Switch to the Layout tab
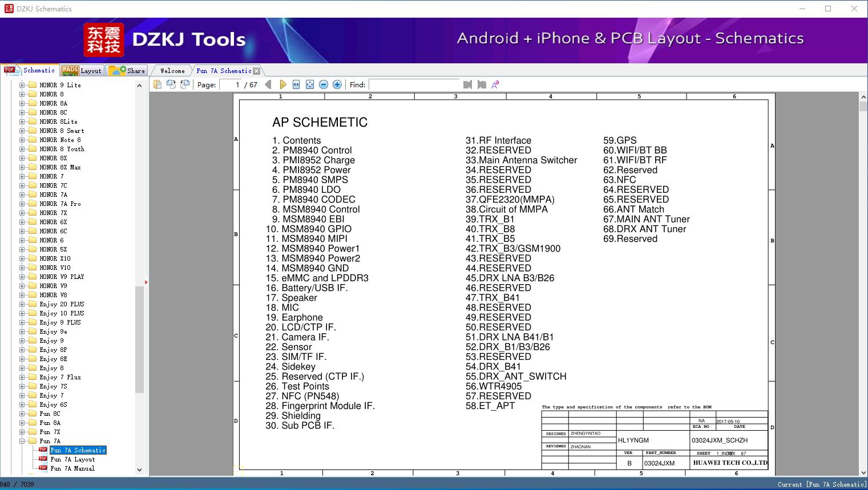The image size is (868, 490). (x=82, y=71)
